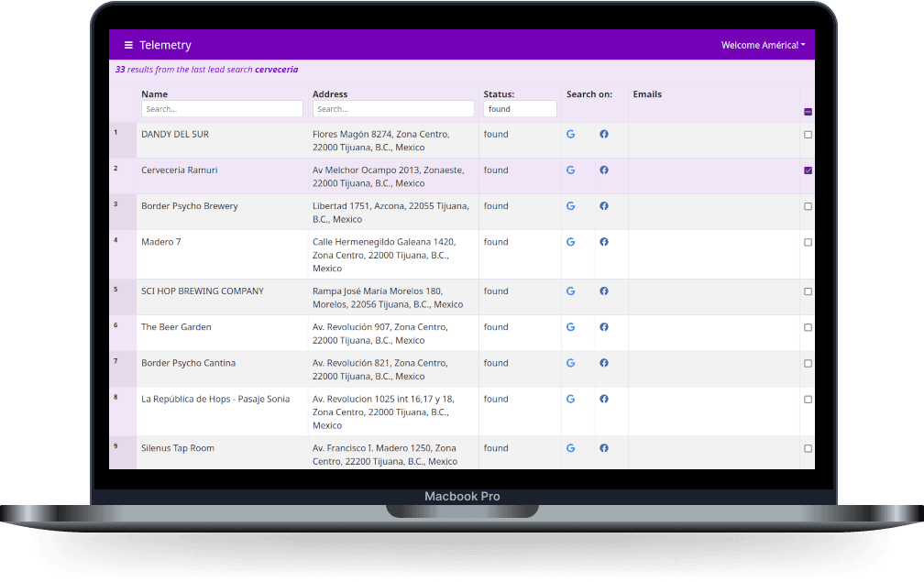Uncheck the Cerveceria Ramuri row checkbox
Viewport: 924px width, 582px height.
click(808, 170)
